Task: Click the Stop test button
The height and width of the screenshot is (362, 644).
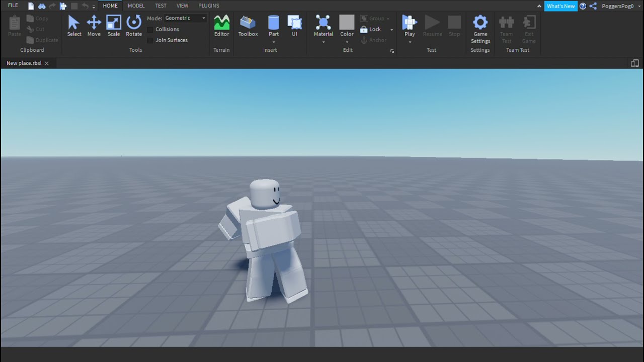Action: tap(454, 26)
